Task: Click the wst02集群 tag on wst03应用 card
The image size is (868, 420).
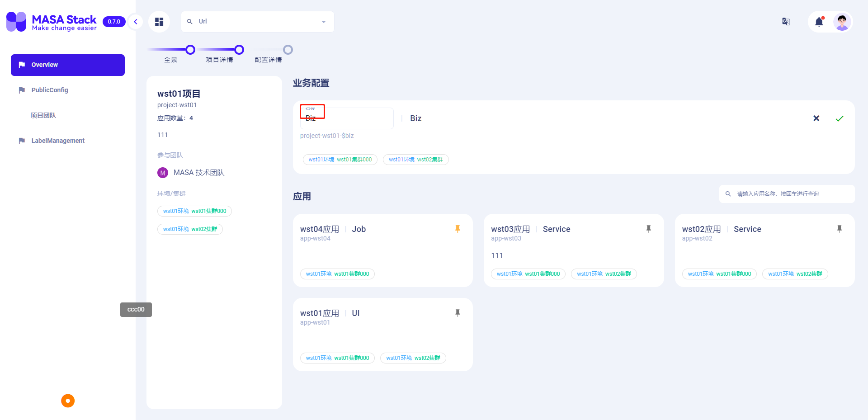Action: 604,274
